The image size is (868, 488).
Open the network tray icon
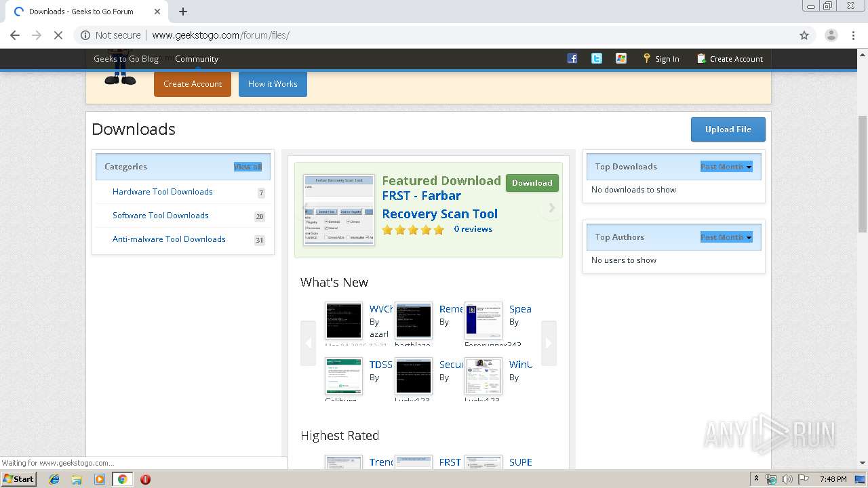point(771,479)
